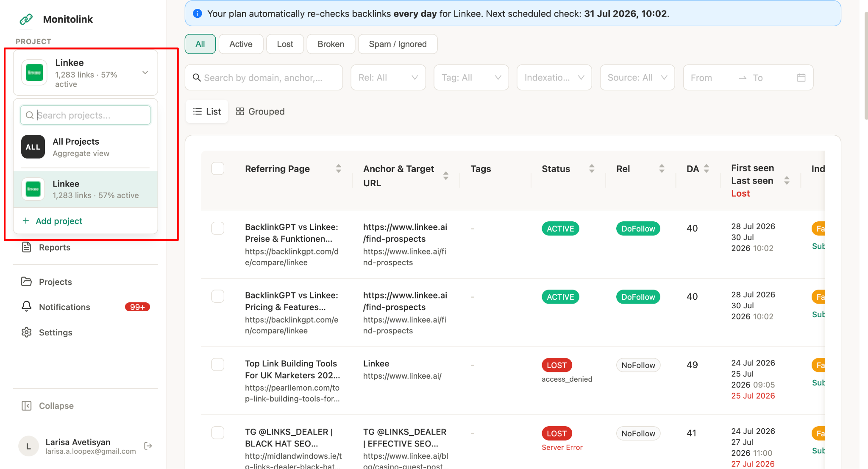Screen dimensions: 868x469
Task: Select the Lost filter tab
Action: click(285, 44)
